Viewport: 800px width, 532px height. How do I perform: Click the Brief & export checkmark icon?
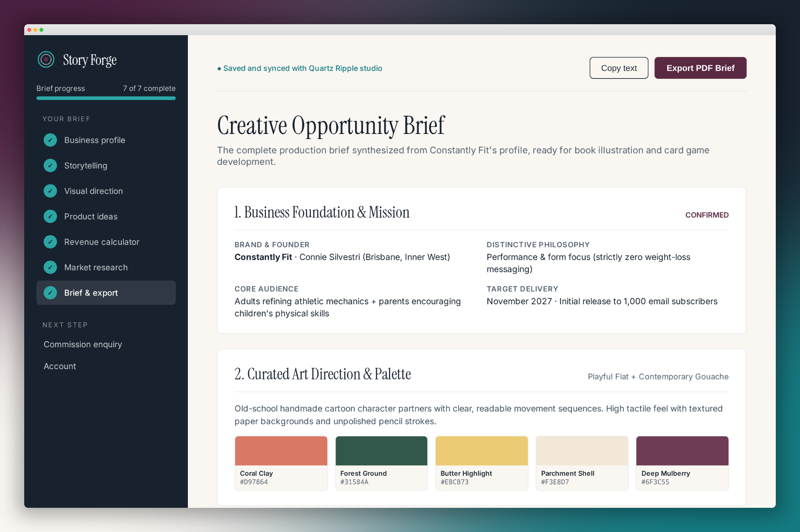(50, 293)
